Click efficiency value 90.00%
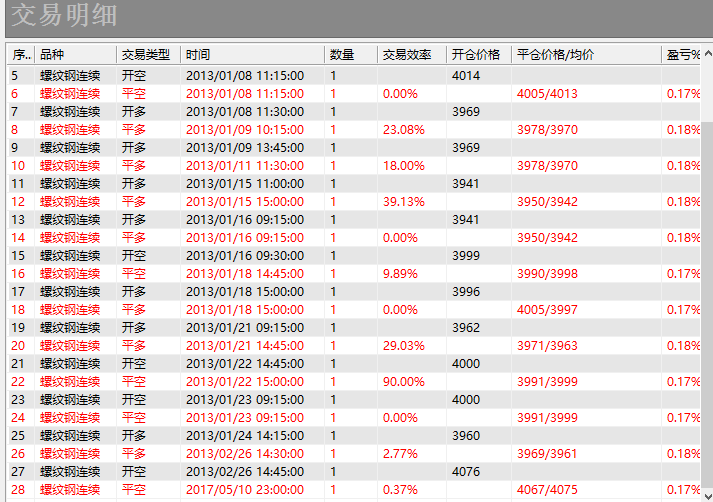This screenshot has height=502, width=713. click(403, 382)
